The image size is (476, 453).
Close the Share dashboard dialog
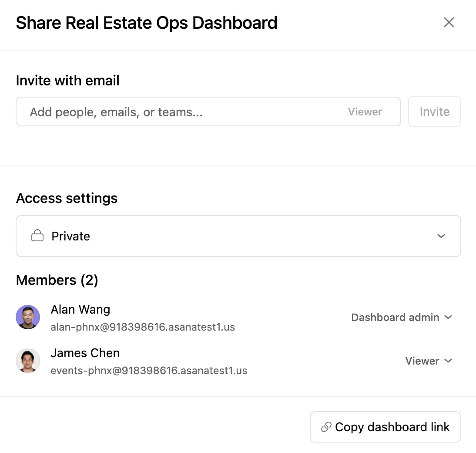[449, 22]
